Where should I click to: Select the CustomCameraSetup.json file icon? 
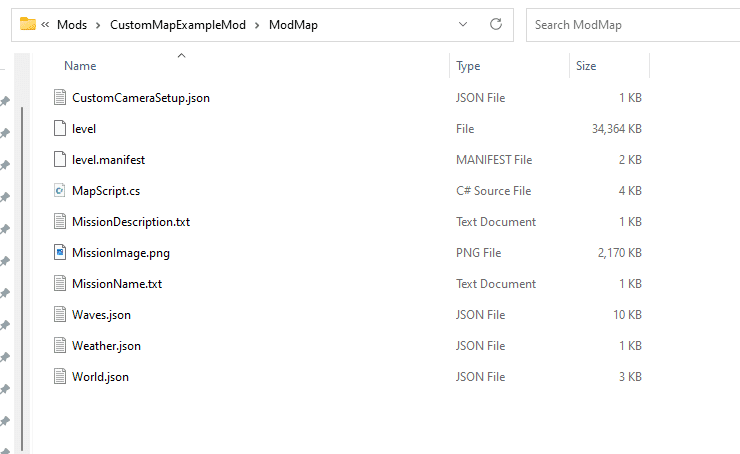coord(60,98)
